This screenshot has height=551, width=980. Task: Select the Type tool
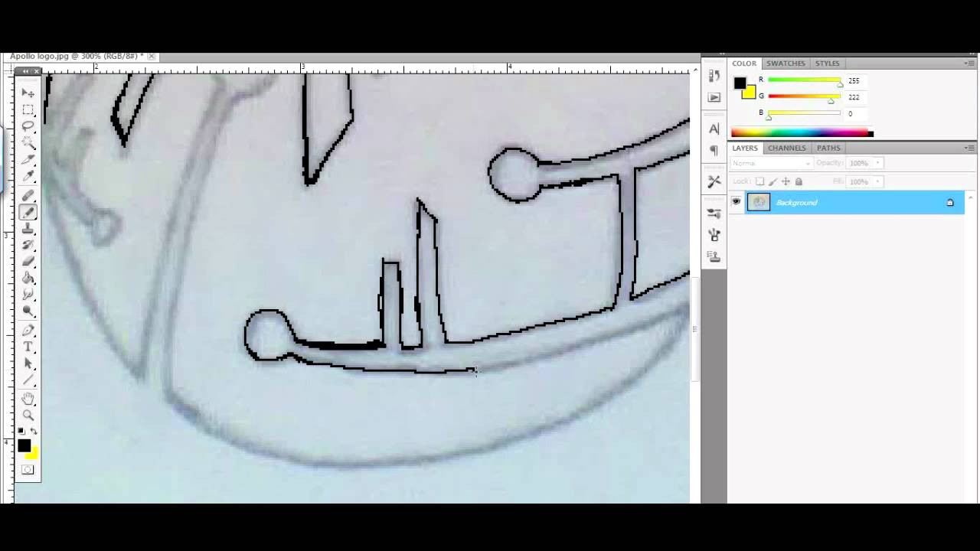[28, 347]
